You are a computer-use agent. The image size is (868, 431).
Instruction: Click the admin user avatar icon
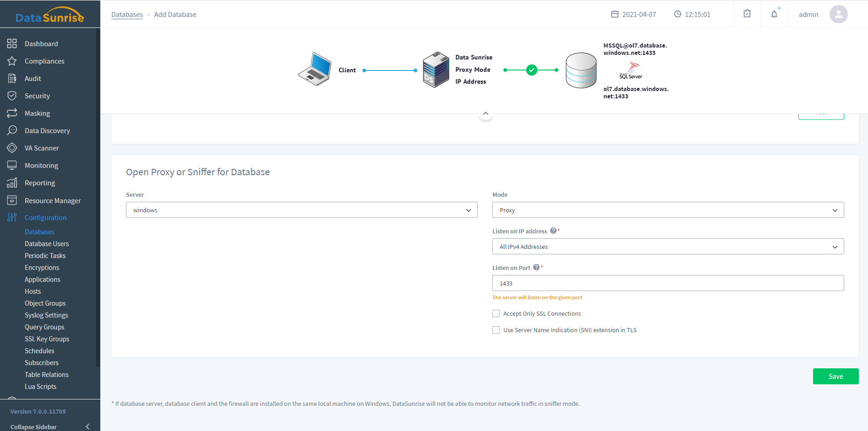(838, 14)
